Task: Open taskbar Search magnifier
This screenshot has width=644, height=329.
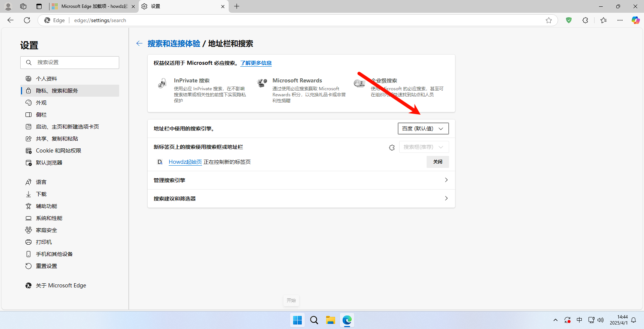Action: pos(314,320)
